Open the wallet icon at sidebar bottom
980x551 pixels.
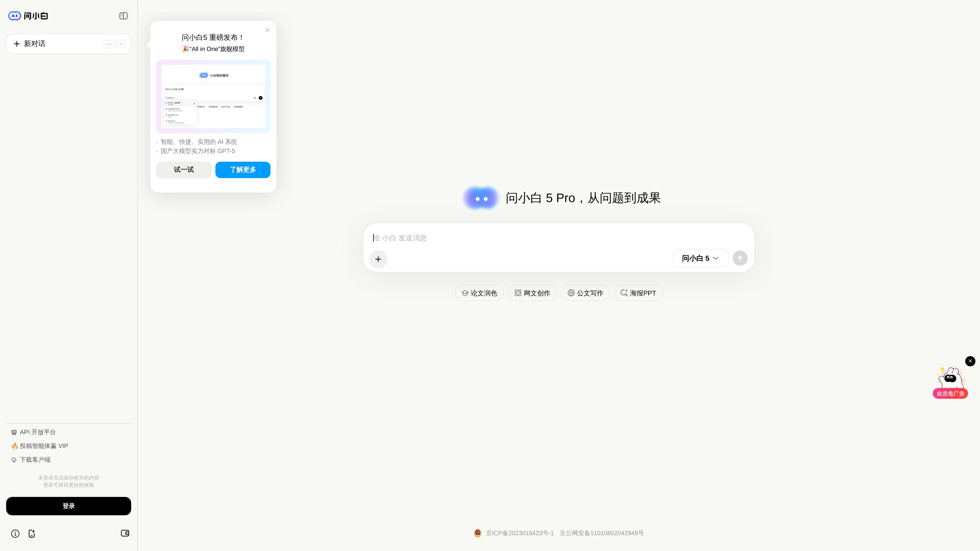coord(125,533)
